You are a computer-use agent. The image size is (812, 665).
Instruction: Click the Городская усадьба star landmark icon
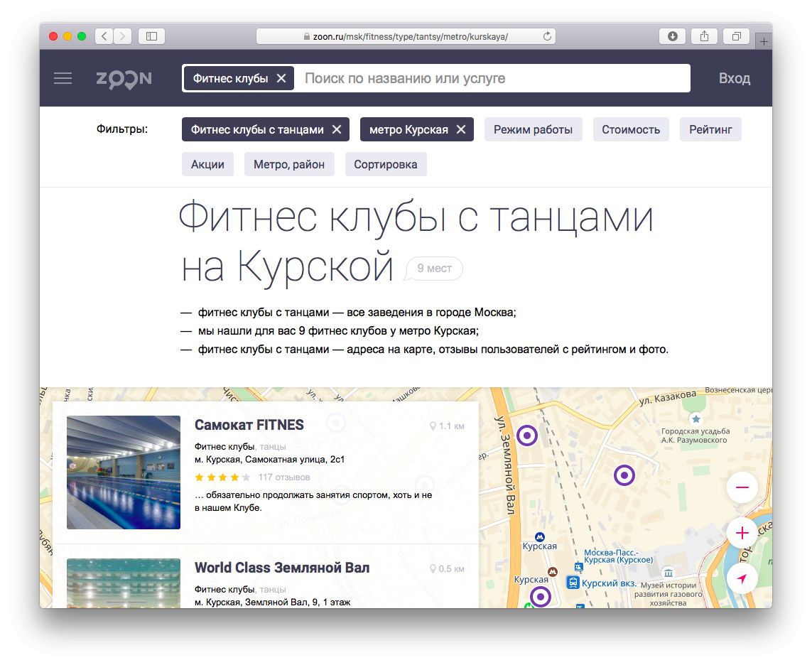pyautogui.click(x=696, y=418)
